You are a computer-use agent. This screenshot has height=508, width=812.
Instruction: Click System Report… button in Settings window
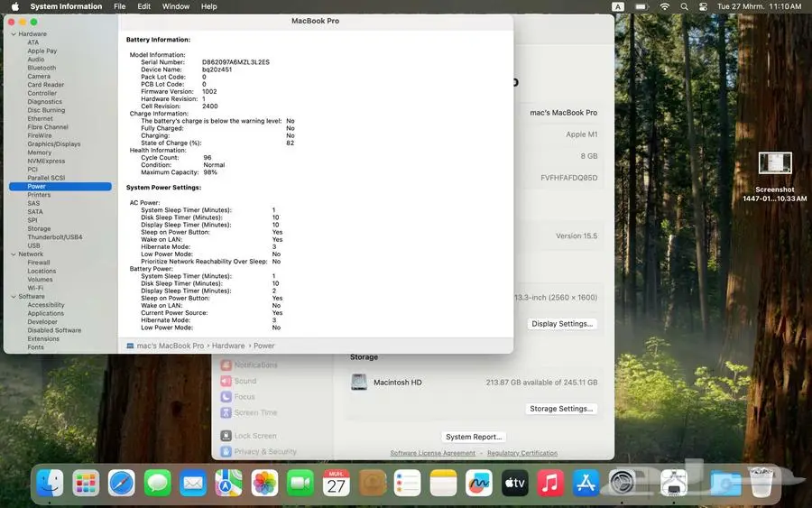474,437
